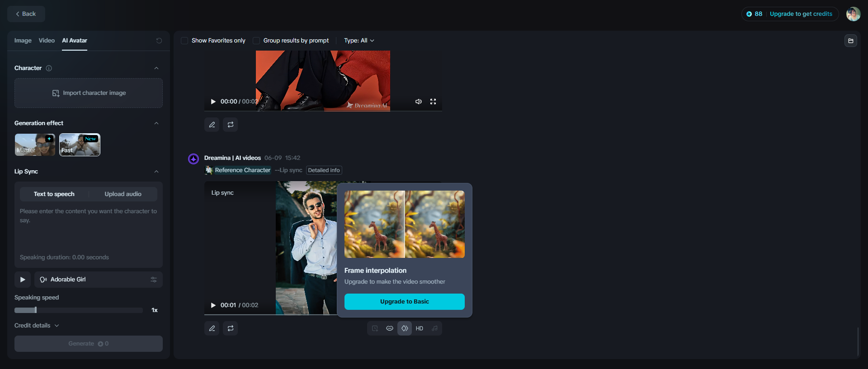Adjust the Speaking speed slider

79,310
